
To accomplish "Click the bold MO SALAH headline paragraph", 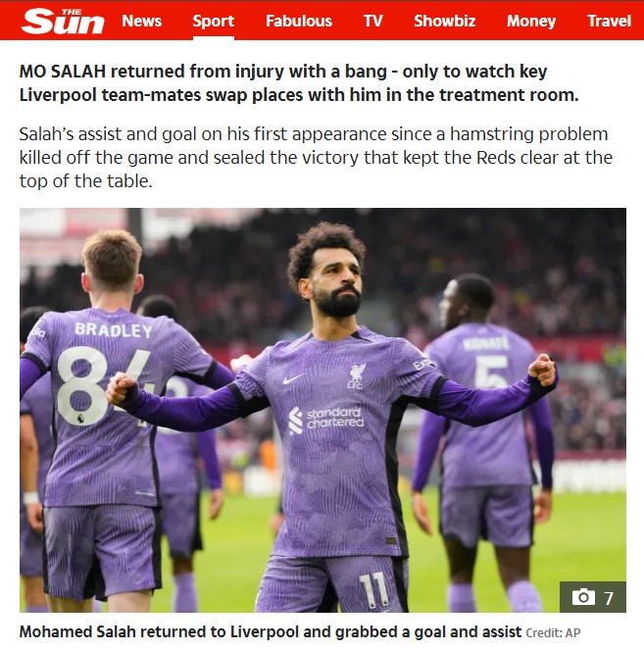I will coord(299,83).
